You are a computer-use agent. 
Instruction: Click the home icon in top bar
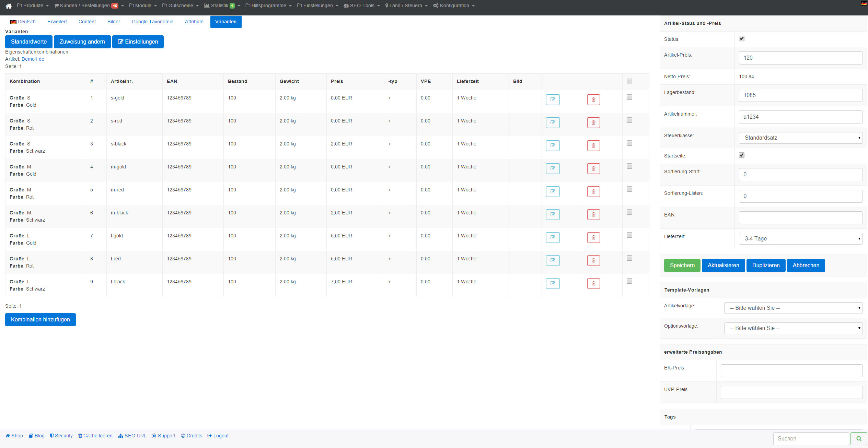pos(9,6)
